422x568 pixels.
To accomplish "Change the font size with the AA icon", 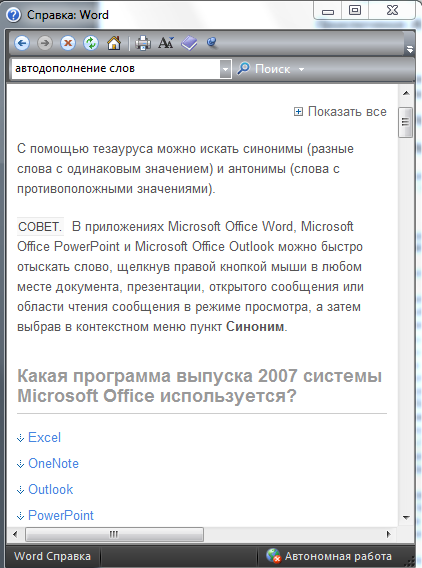I will [166, 43].
